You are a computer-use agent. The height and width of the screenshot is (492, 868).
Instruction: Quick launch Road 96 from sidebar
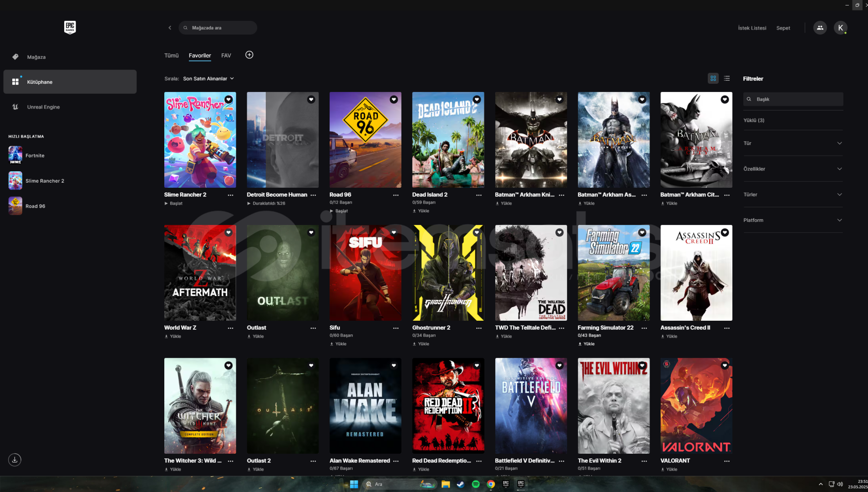click(x=27, y=206)
